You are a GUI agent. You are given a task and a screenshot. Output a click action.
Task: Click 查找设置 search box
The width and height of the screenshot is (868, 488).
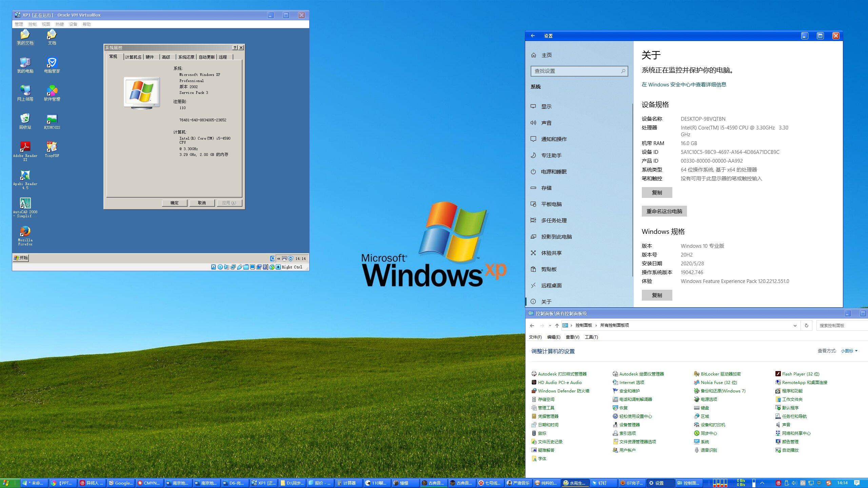point(579,71)
